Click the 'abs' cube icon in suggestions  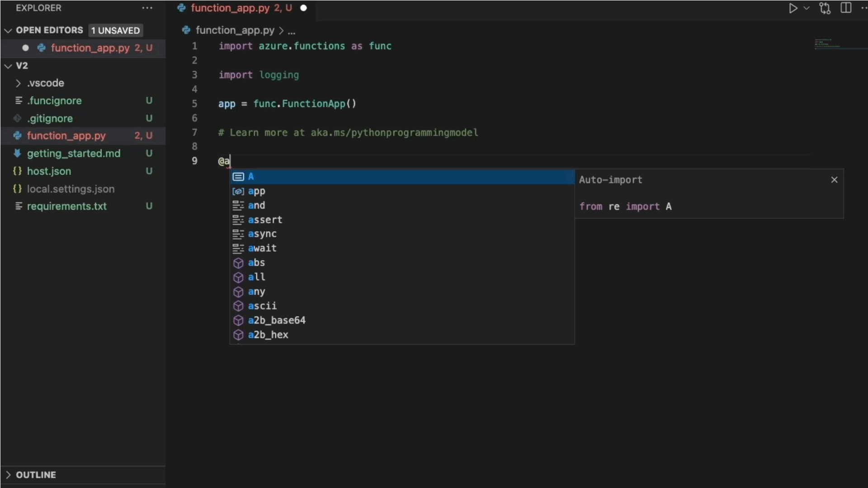tap(238, 263)
